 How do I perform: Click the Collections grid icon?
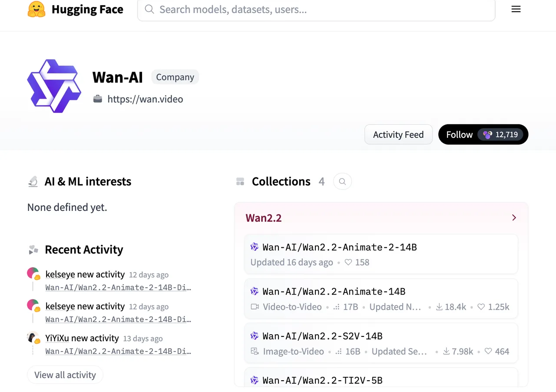click(x=240, y=182)
